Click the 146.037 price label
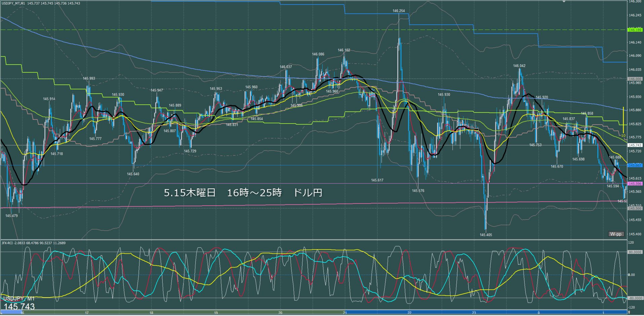The height and width of the screenshot is (316, 644). pos(286,67)
